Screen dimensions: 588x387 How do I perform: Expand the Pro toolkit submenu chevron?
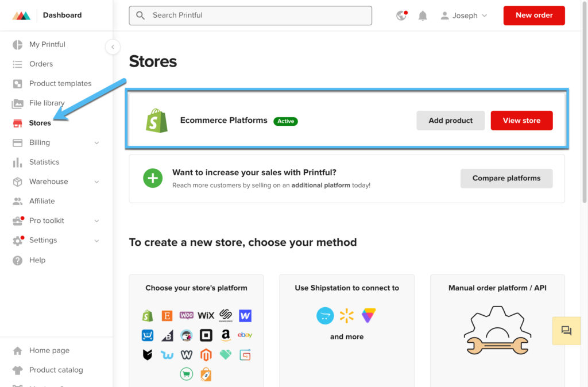pos(96,221)
